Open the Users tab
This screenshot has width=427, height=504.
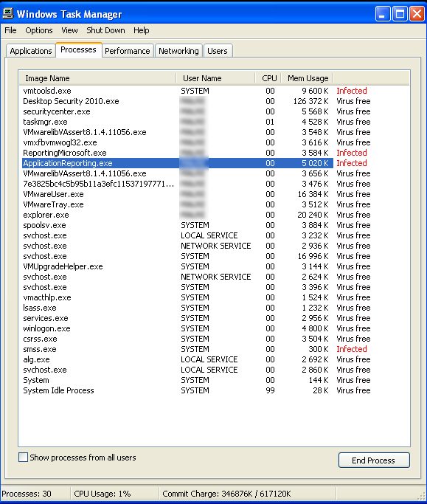(x=218, y=51)
